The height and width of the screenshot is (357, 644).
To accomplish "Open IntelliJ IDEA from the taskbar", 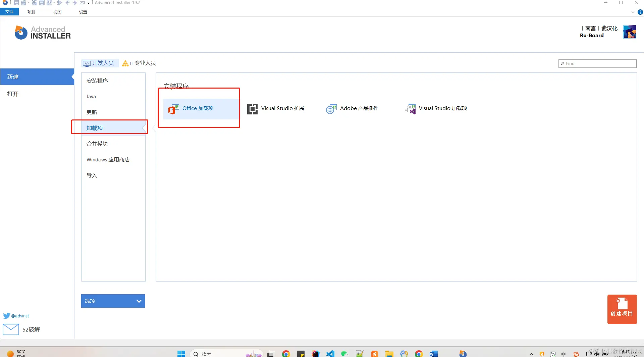I will 316,354.
